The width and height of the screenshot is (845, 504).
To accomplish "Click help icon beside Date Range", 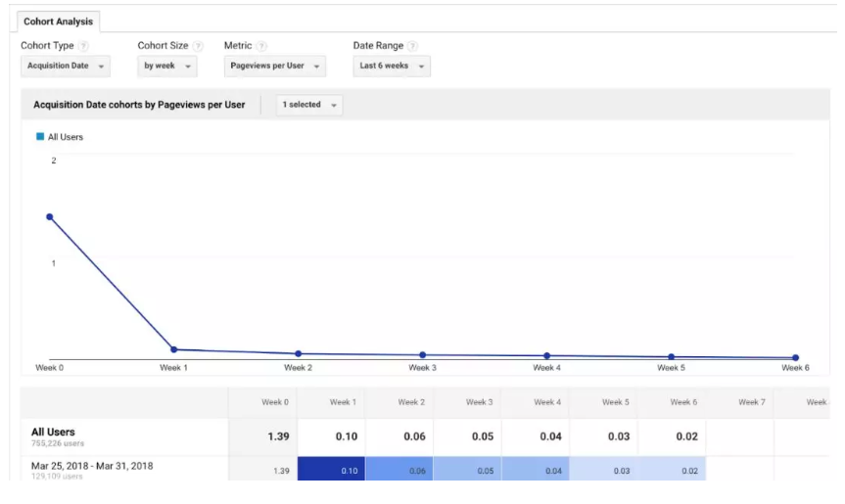I will click(x=412, y=46).
